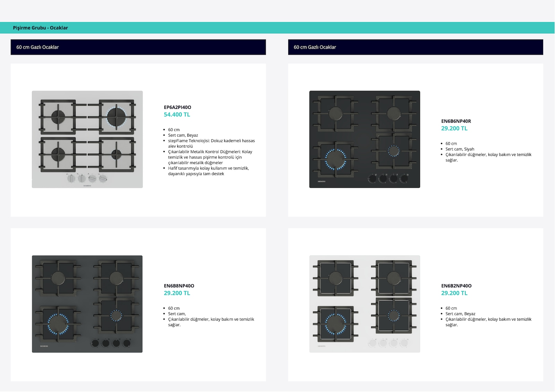Select the '60 cm' bullet under EN6B6NP40R
This screenshot has width=555, height=392.
pyautogui.click(x=451, y=144)
